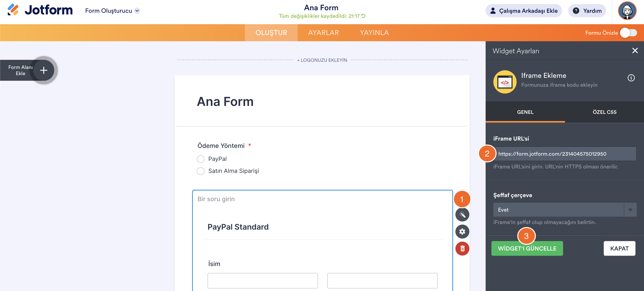Click the widget info icon
The image size is (644, 291).
(631, 78)
